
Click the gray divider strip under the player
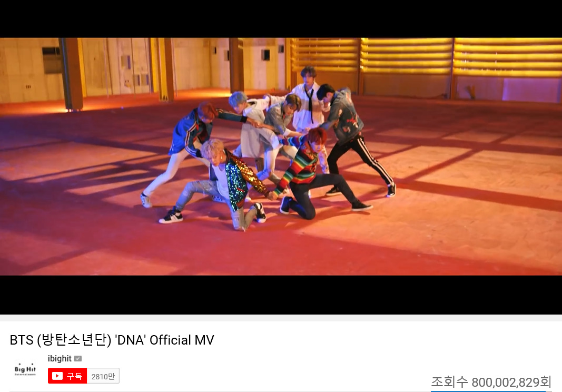pyautogui.click(x=281, y=318)
